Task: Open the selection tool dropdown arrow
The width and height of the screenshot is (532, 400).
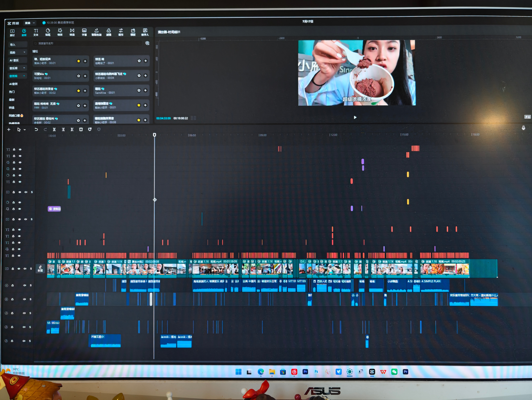Action: pos(25,130)
